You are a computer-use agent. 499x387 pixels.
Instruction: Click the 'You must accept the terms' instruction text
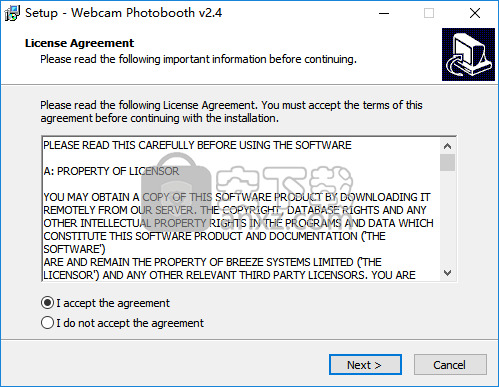342,105
